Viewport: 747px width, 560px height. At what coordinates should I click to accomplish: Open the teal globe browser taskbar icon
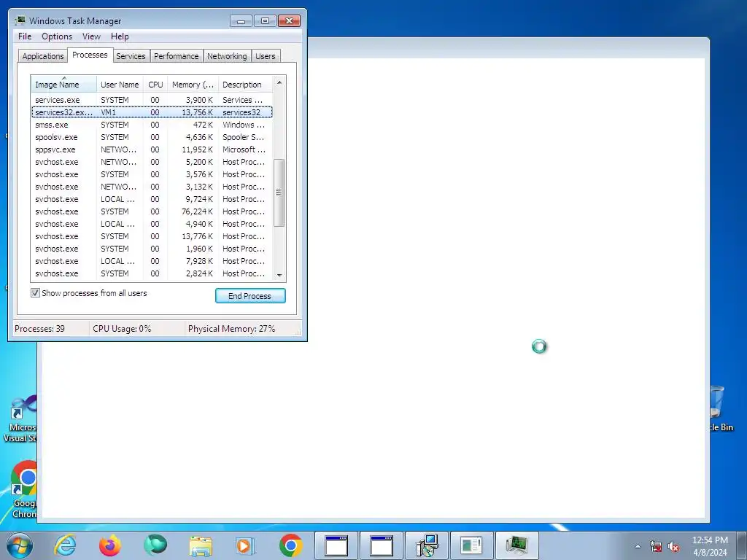155,545
